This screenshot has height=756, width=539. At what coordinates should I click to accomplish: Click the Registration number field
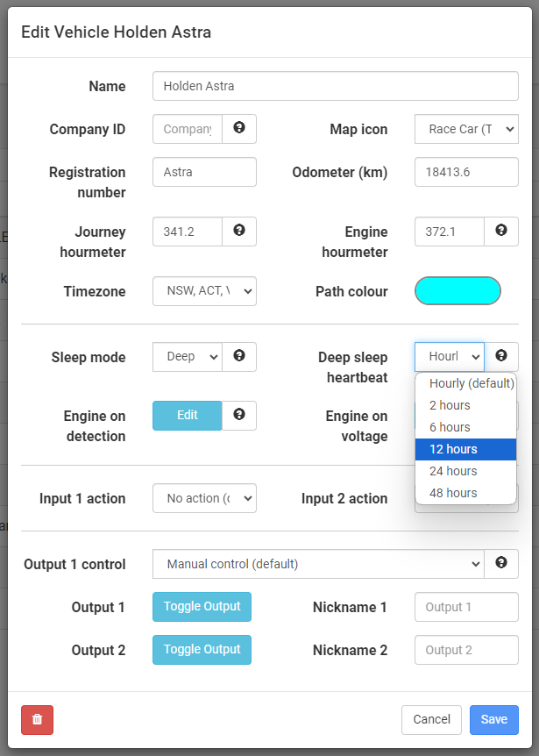205,172
